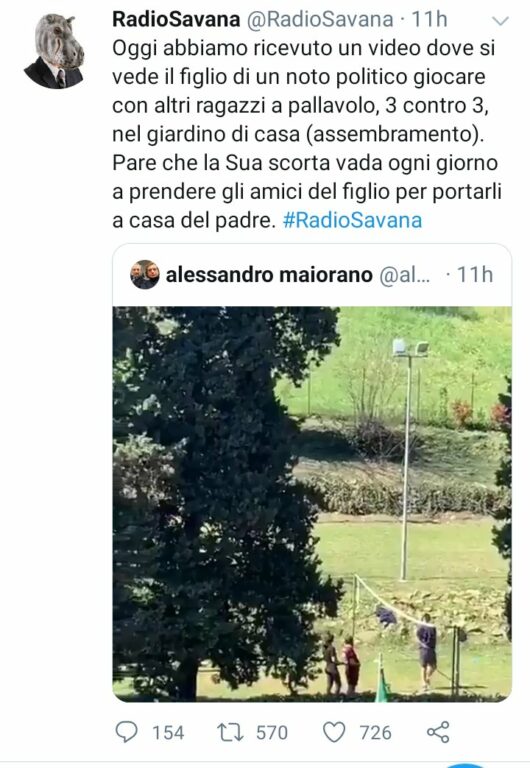Screen dimensions: 530x768
Task: Share tweet via share icon
Action: (x=438, y=732)
